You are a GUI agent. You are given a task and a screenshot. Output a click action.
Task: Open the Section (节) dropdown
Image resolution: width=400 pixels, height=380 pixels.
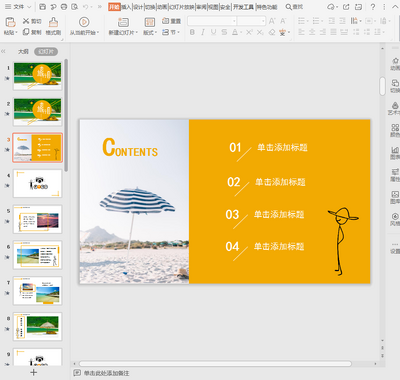coord(171,32)
